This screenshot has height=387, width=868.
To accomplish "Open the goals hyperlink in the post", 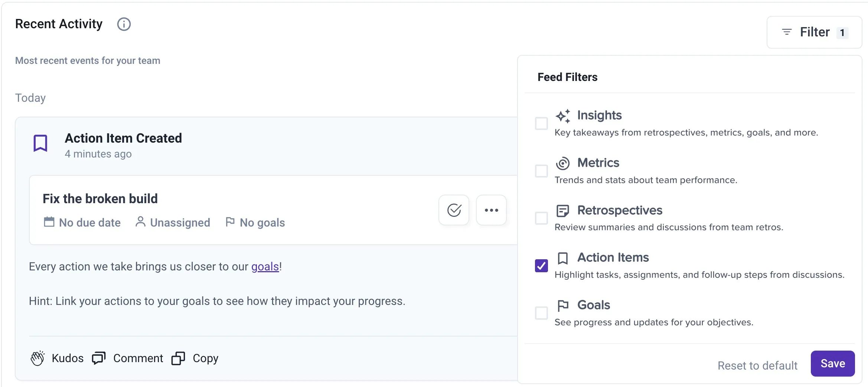I will click(x=264, y=266).
